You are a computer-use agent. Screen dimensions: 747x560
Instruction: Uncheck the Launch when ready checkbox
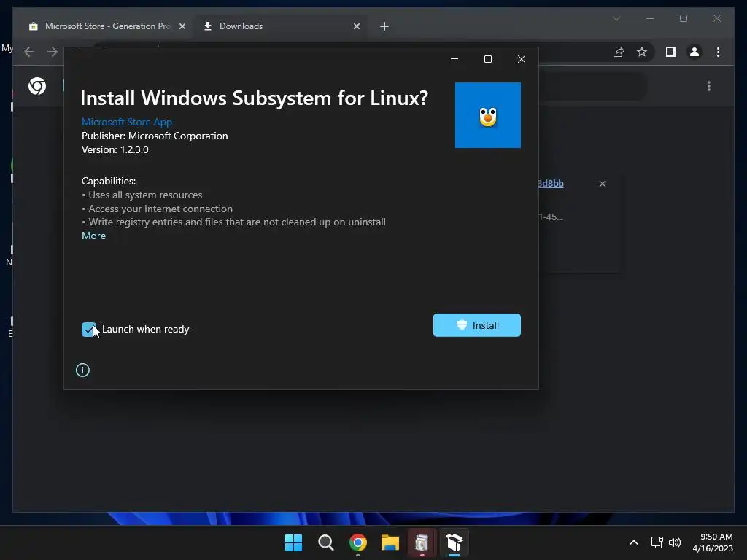[89, 329]
